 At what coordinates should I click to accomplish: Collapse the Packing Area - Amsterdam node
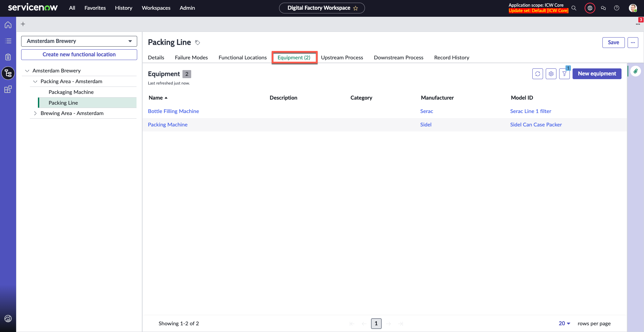pos(35,81)
